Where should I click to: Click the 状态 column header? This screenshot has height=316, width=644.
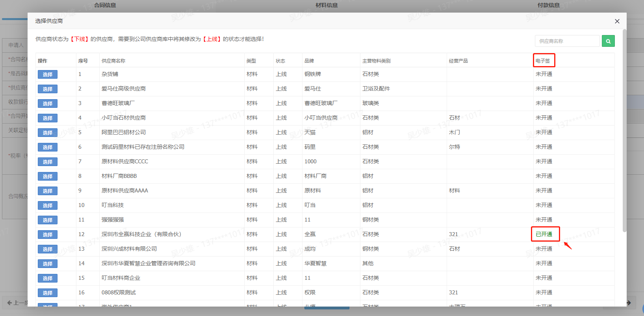click(x=280, y=61)
